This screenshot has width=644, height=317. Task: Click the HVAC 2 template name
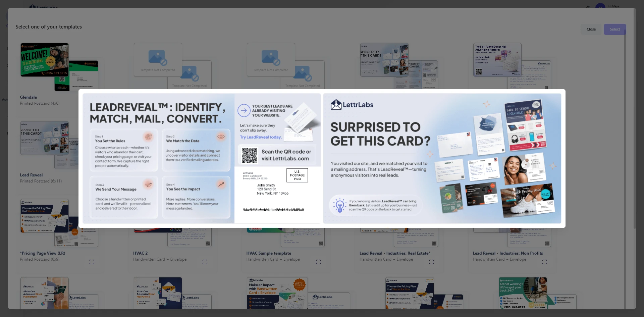pyautogui.click(x=140, y=253)
